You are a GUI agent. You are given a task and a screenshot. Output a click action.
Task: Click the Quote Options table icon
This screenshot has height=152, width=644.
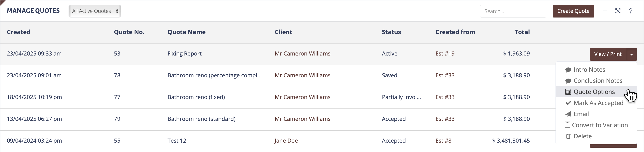pyautogui.click(x=568, y=92)
